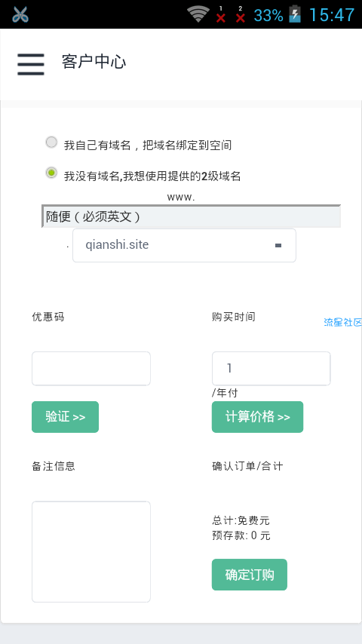
Task: Expand the qianshi.site domain dropdown
Action: pos(184,245)
